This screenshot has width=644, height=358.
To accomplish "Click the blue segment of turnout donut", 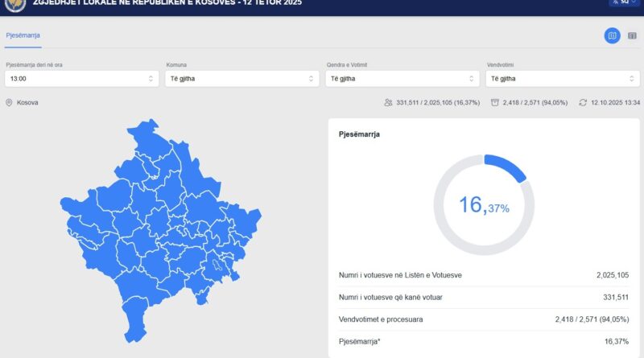I will click(x=506, y=167).
